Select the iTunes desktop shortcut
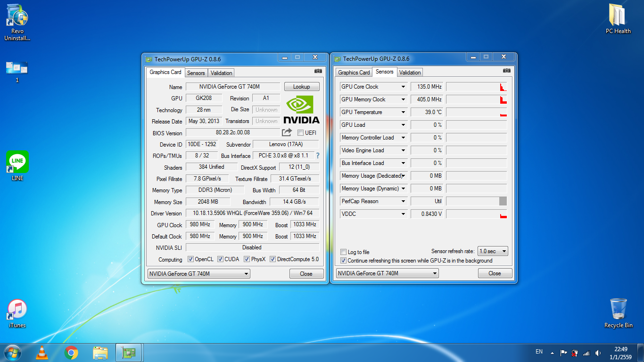 [17, 314]
